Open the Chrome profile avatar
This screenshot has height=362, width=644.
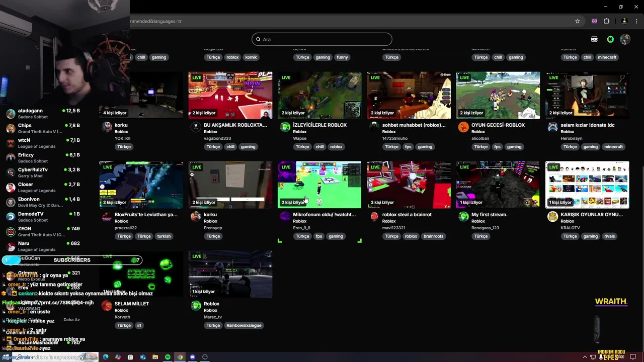click(x=624, y=21)
